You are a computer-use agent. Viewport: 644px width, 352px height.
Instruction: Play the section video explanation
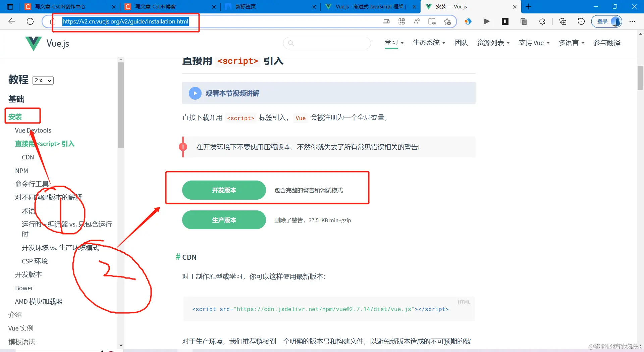point(195,93)
